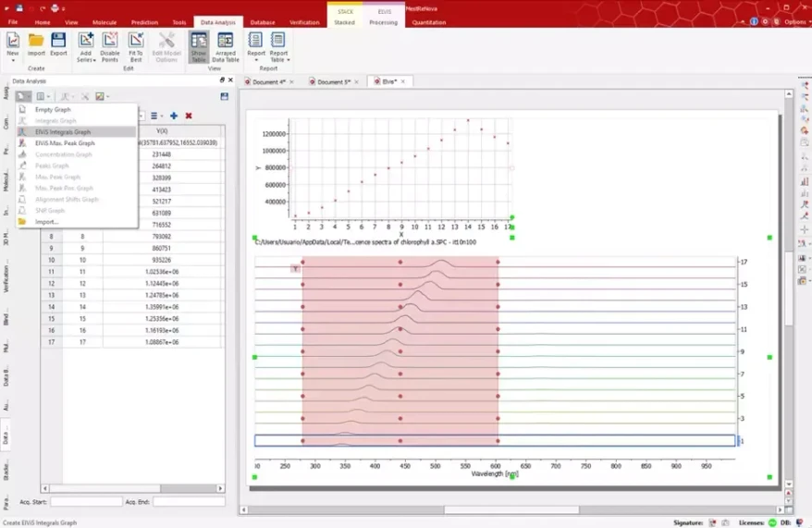Screen dimensions: 812x528
Task: Click the blue info icon near Options
Action: point(754,22)
